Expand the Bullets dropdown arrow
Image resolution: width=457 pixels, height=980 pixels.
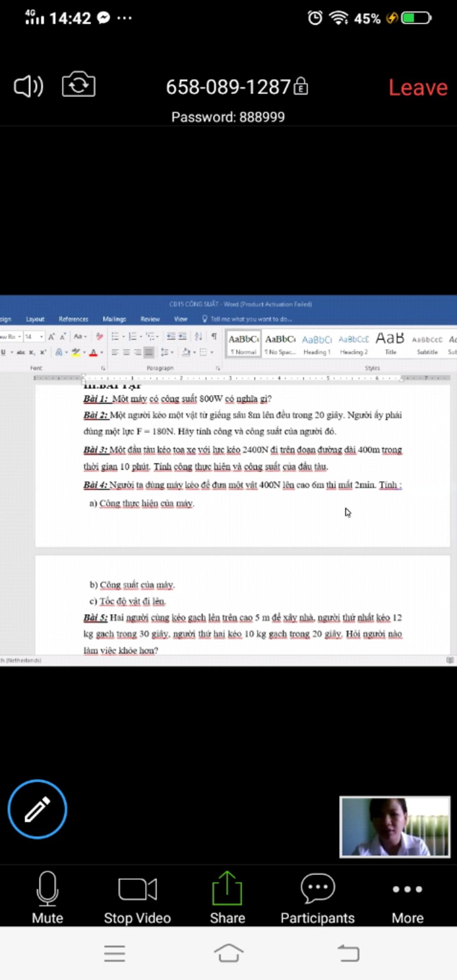[x=124, y=337]
